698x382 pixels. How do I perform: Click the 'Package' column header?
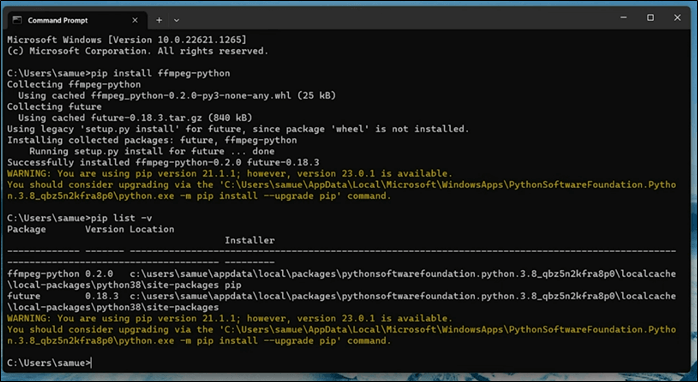[x=26, y=229]
